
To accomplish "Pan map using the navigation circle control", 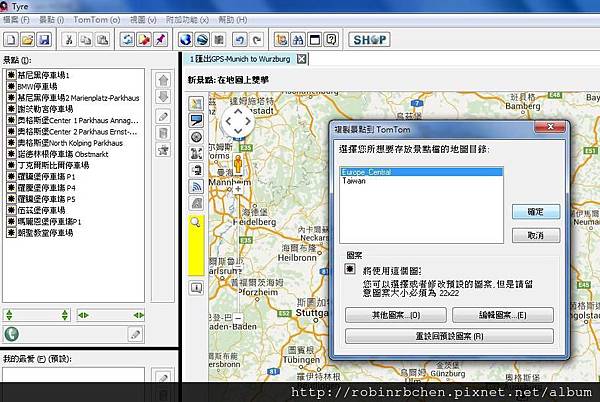I will tap(238, 121).
